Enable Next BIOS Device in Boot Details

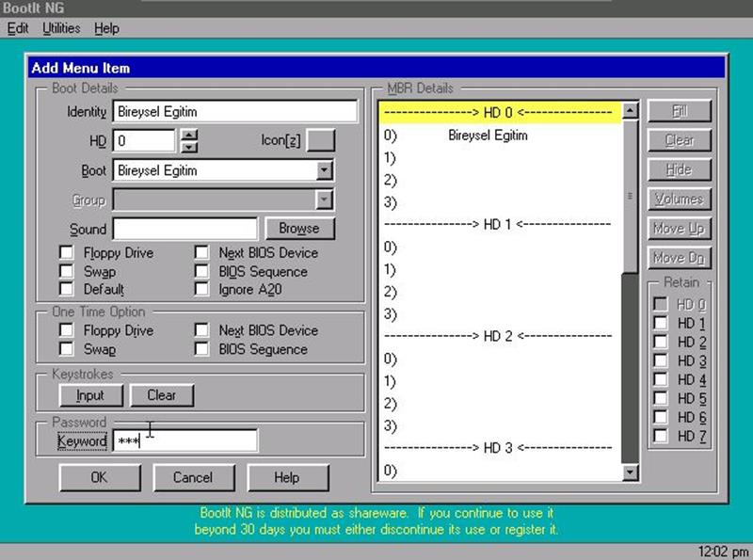201,252
